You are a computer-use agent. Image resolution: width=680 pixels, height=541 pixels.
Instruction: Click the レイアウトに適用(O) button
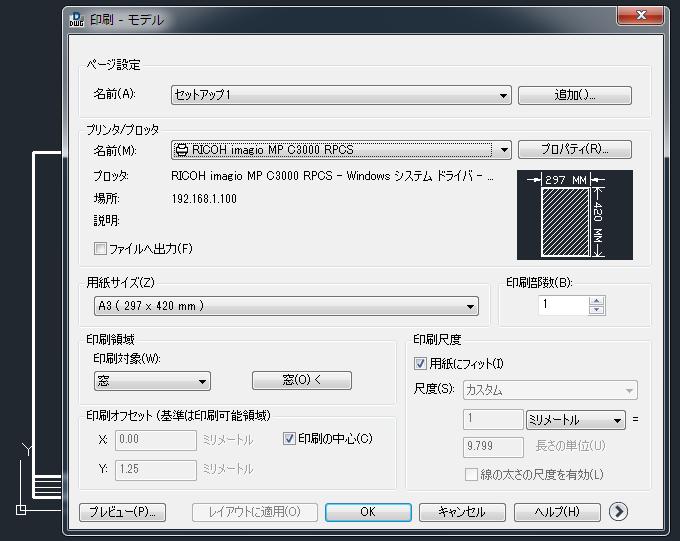coord(255,512)
